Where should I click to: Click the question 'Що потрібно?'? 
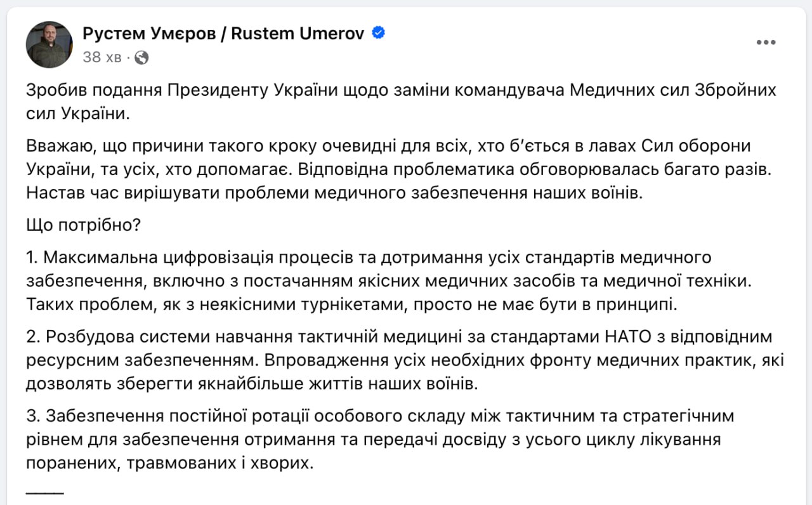pyautogui.click(x=85, y=225)
